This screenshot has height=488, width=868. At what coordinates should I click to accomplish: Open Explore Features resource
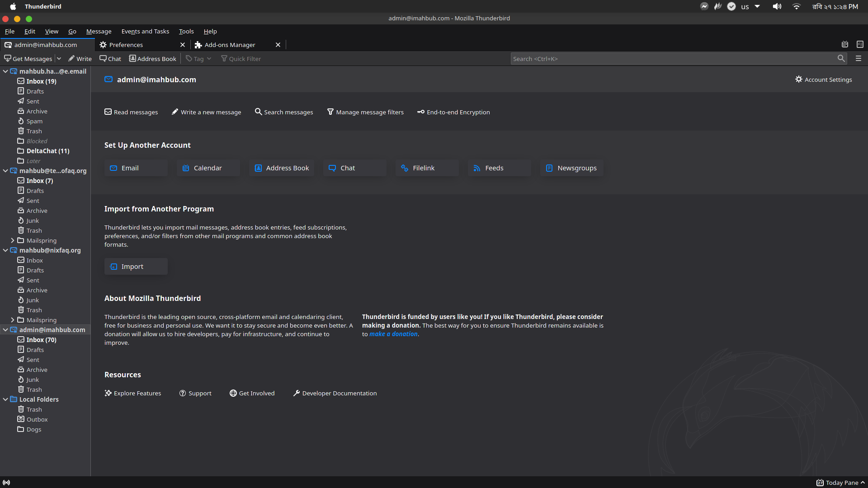(x=132, y=393)
